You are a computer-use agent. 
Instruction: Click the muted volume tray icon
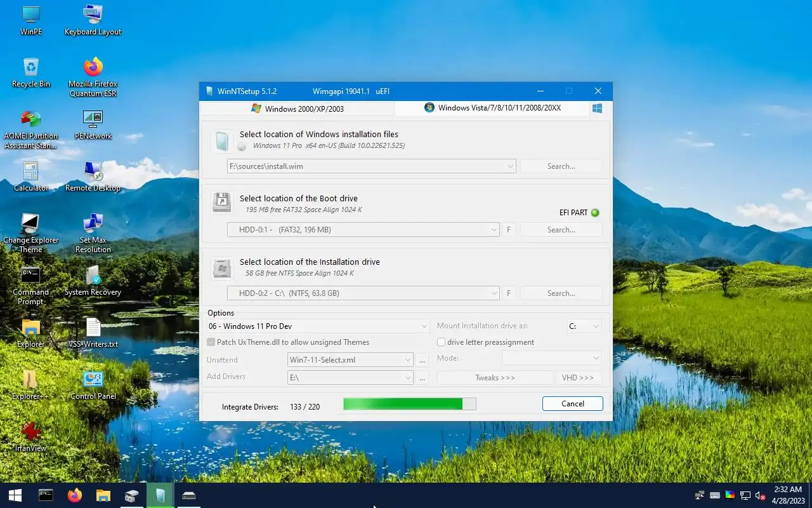761,495
